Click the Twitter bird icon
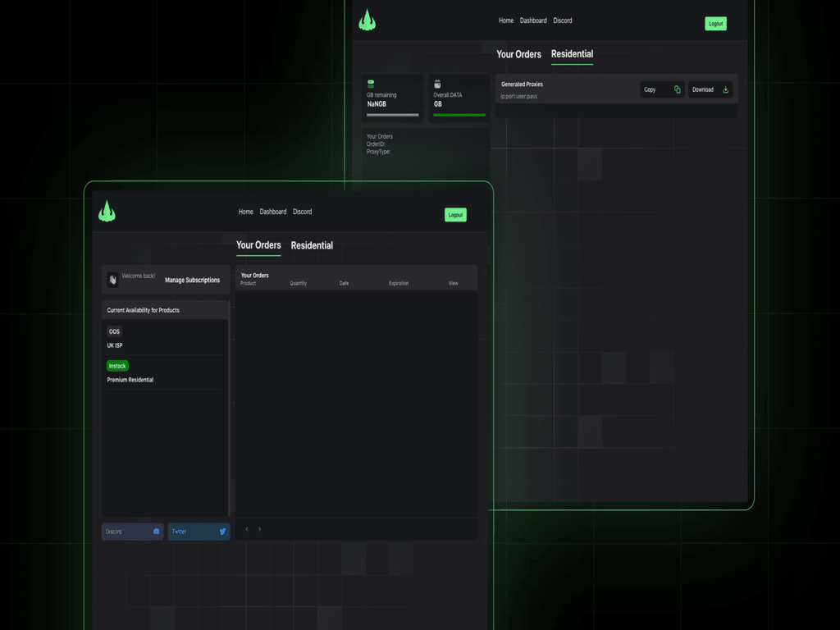The image size is (840, 630). 223,532
